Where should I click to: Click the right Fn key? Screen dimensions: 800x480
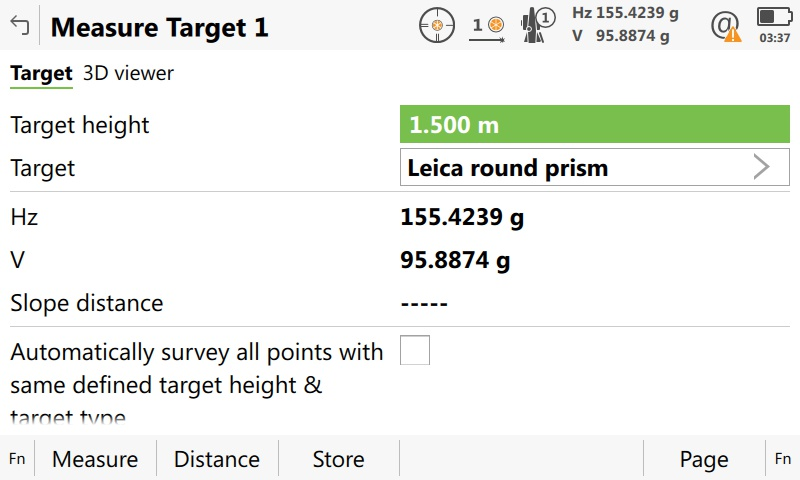782,459
